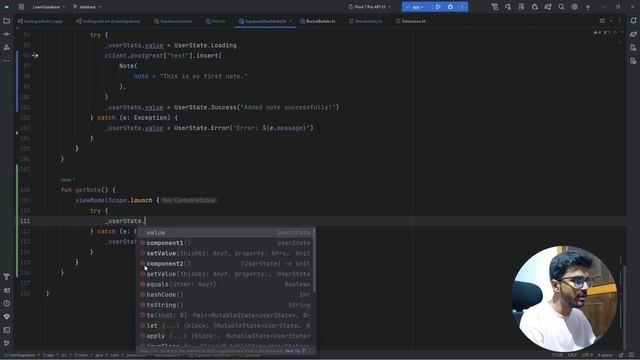Close the SupabaseViewModel.kt tab
The width and height of the screenshot is (640, 360).
291,21
